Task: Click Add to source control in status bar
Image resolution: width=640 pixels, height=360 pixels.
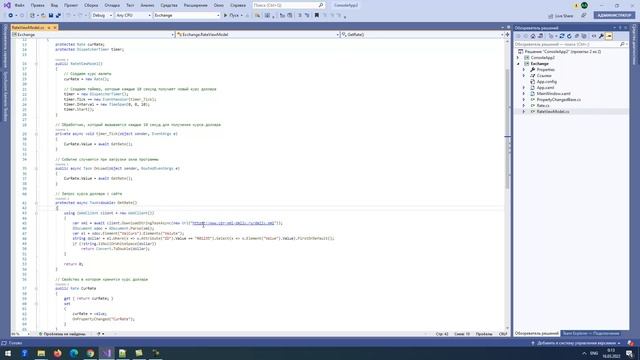Action: point(577,343)
